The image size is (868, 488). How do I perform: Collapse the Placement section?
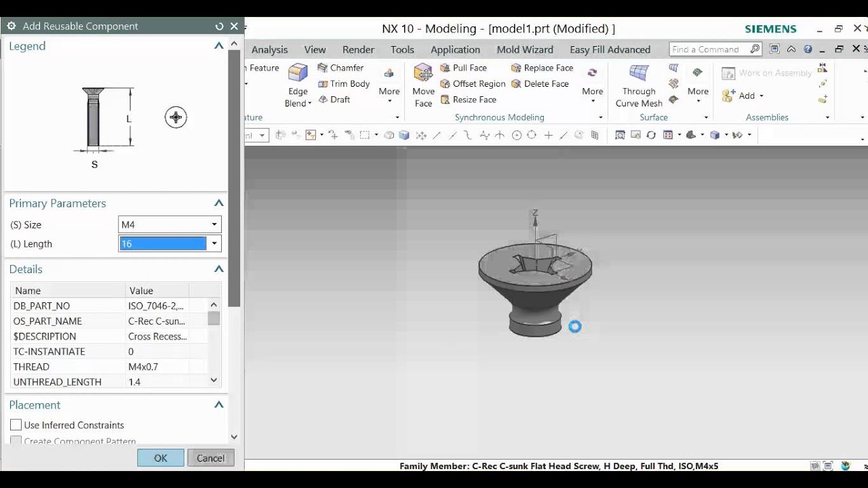coord(218,405)
